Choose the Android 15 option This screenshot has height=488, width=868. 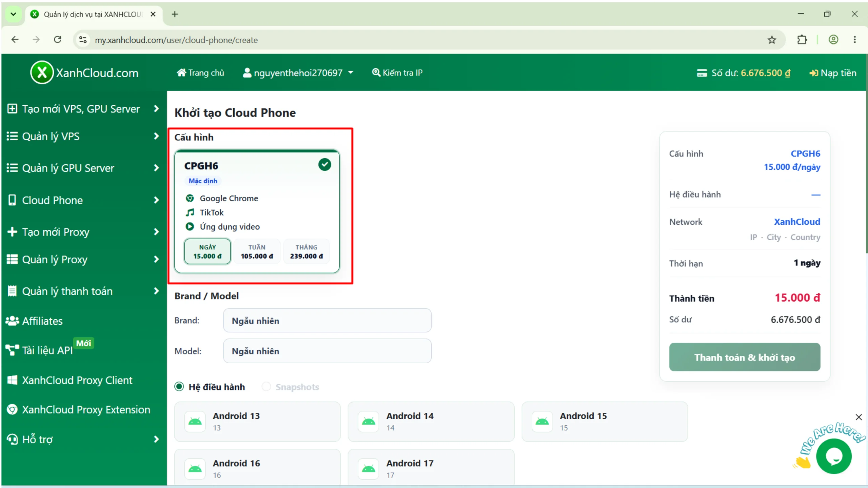click(605, 422)
